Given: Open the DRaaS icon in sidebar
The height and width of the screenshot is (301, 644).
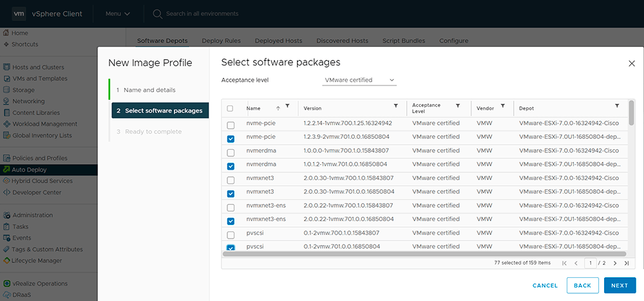Looking at the screenshot, I should pyautogui.click(x=6, y=295).
